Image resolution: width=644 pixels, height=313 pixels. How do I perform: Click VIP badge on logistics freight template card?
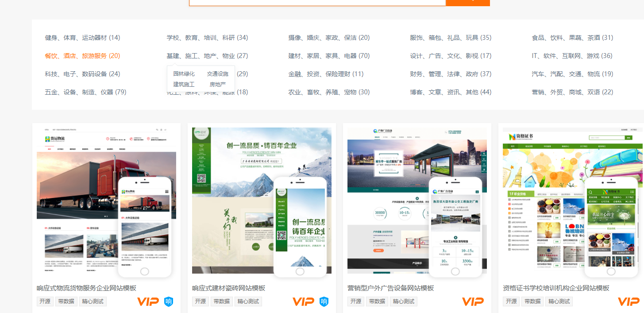[x=148, y=301]
